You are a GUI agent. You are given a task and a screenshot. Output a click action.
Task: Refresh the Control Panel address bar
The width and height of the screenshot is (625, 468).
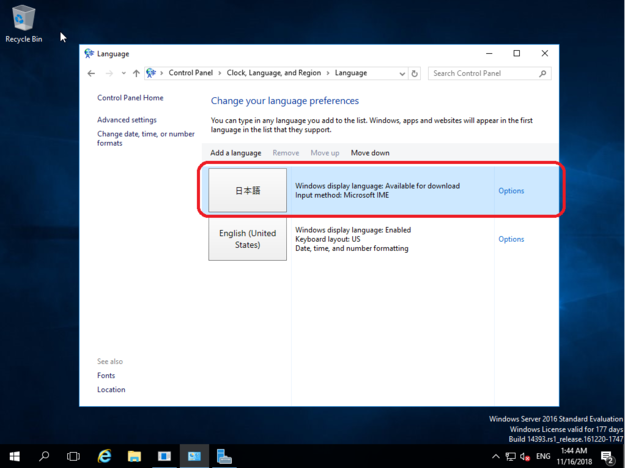coord(415,73)
